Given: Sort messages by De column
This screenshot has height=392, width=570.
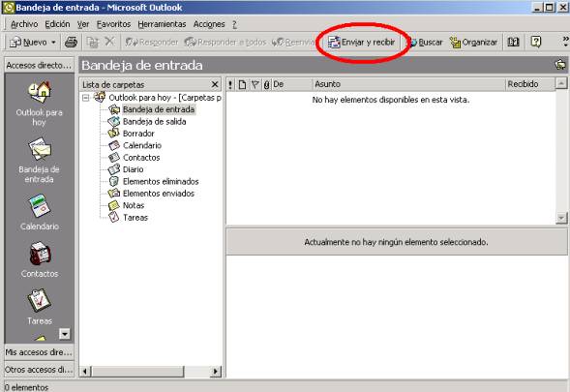Looking at the screenshot, I should click(x=292, y=85).
